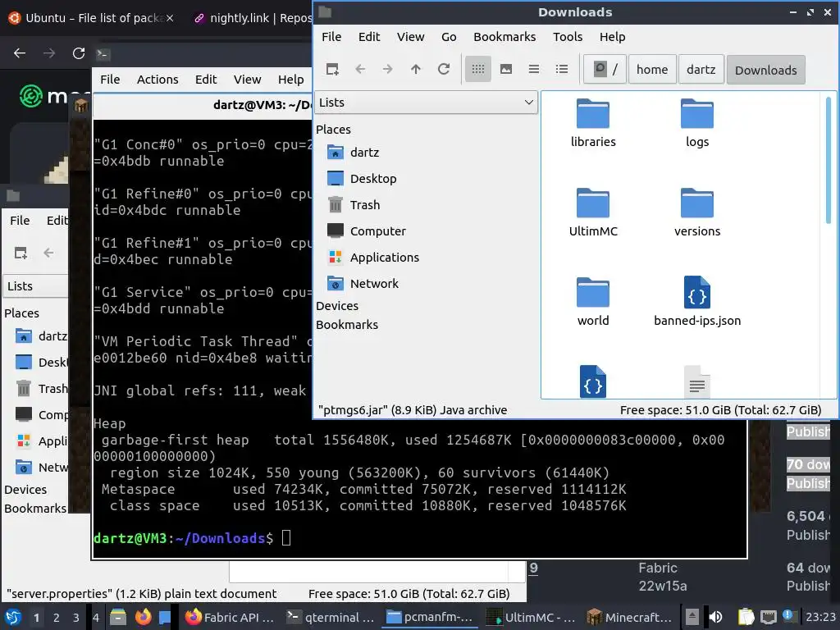The image size is (840, 630).
Task: Select Computer in Downloads Places
Action: tap(367, 231)
